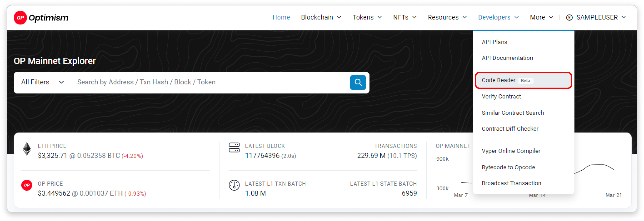Image resolution: width=644 pixels, height=221 pixels.
Task: Click the 300k chart axis label
Action: pos(442,189)
